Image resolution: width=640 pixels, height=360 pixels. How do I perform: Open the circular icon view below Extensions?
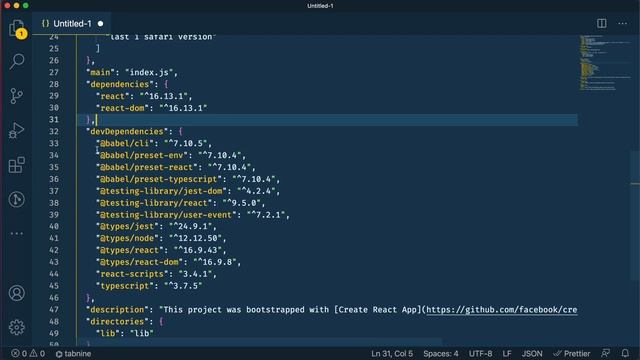tap(17, 200)
